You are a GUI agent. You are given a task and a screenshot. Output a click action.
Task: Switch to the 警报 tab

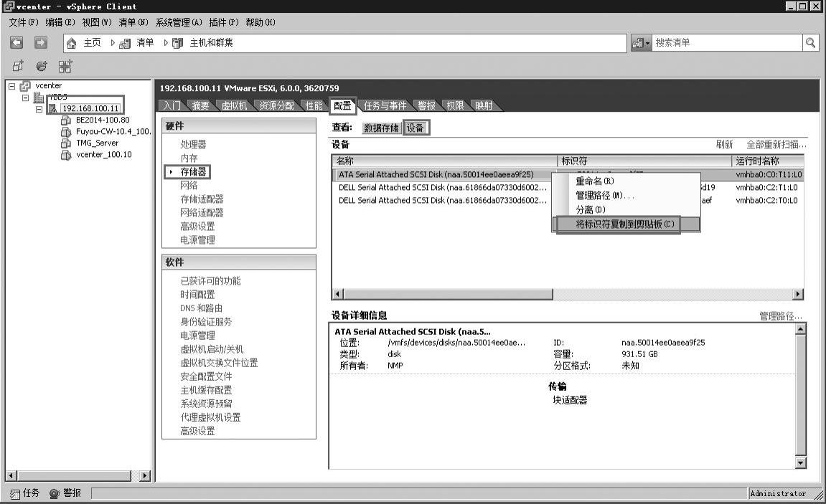pyautogui.click(x=427, y=105)
